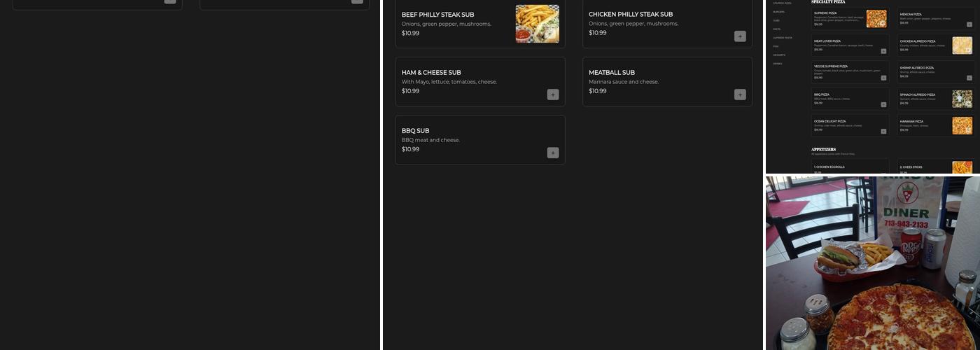Add Shrimp Alfredo Pizza with plus icon
980x350 pixels.
point(969,78)
